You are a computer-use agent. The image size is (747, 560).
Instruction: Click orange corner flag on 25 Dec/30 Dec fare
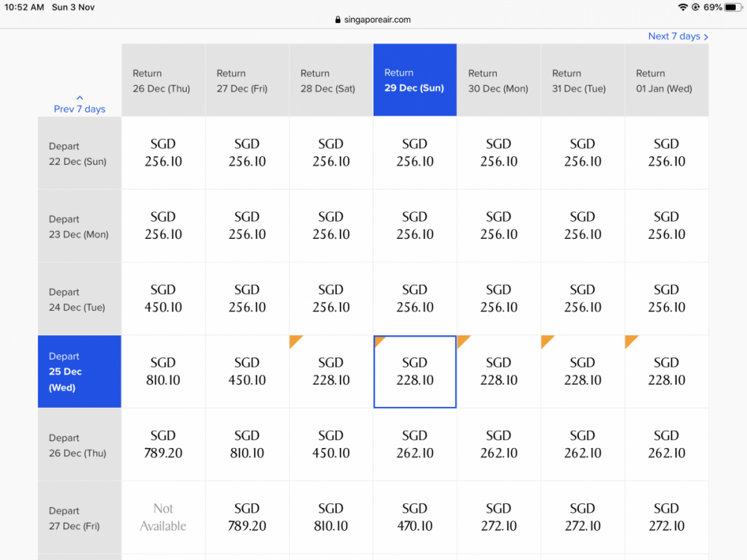tap(462, 340)
